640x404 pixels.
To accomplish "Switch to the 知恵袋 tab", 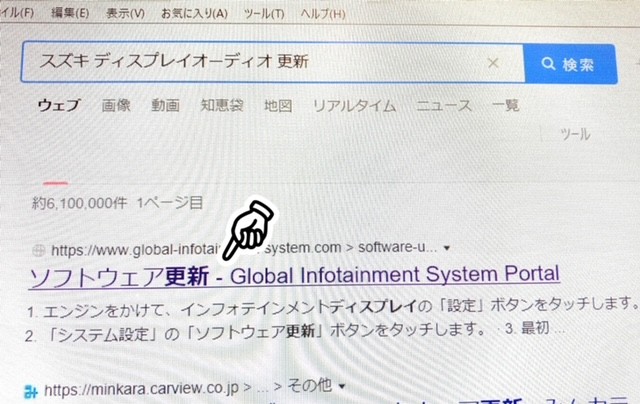I will tap(222, 105).
